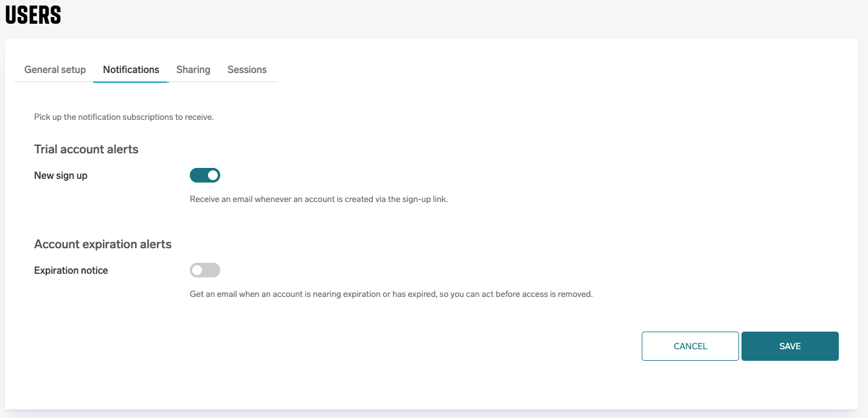Click the underline beneath the Notifications tab

click(x=131, y=81)
